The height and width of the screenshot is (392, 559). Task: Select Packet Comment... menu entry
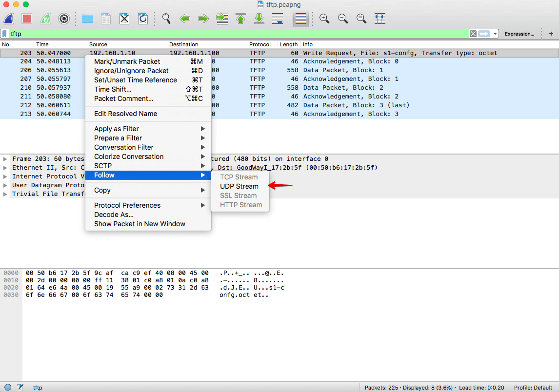tap(148, 98)
